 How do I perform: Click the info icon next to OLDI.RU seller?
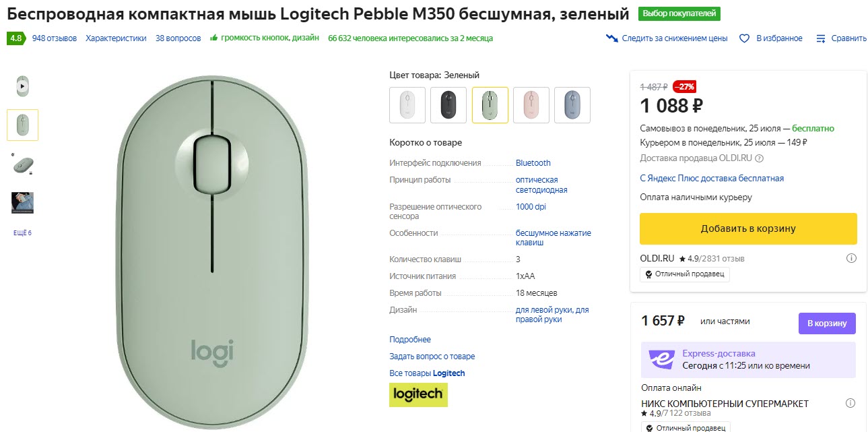(852, 257)
